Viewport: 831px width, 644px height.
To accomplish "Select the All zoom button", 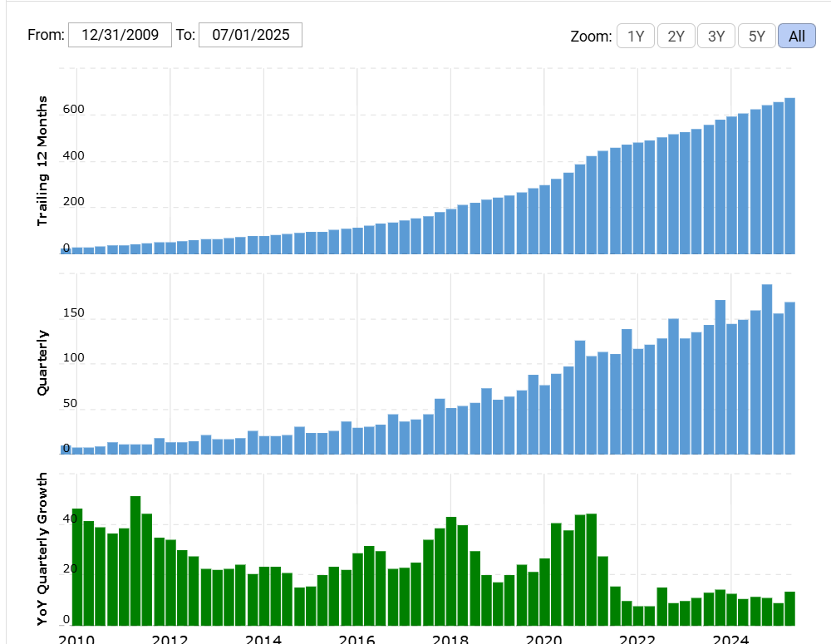I will point(797,36).
